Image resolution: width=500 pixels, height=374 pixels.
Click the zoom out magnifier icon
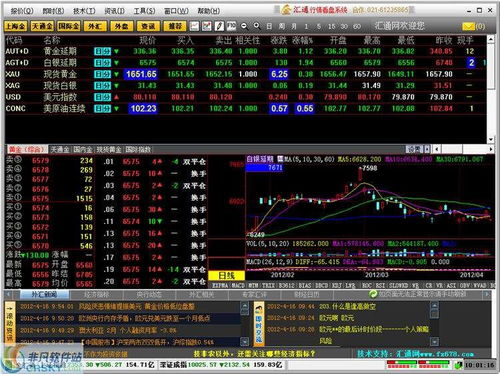pyautogui.click(x=244, y=26)
